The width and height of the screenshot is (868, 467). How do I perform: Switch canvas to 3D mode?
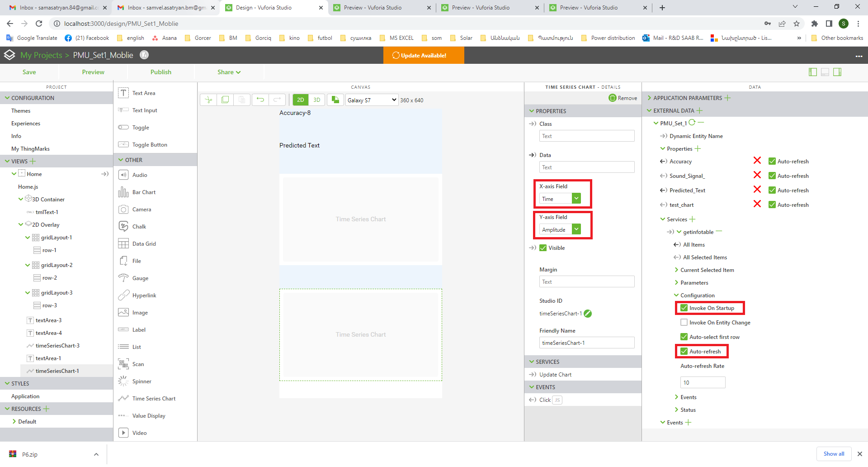coord(317,100)
